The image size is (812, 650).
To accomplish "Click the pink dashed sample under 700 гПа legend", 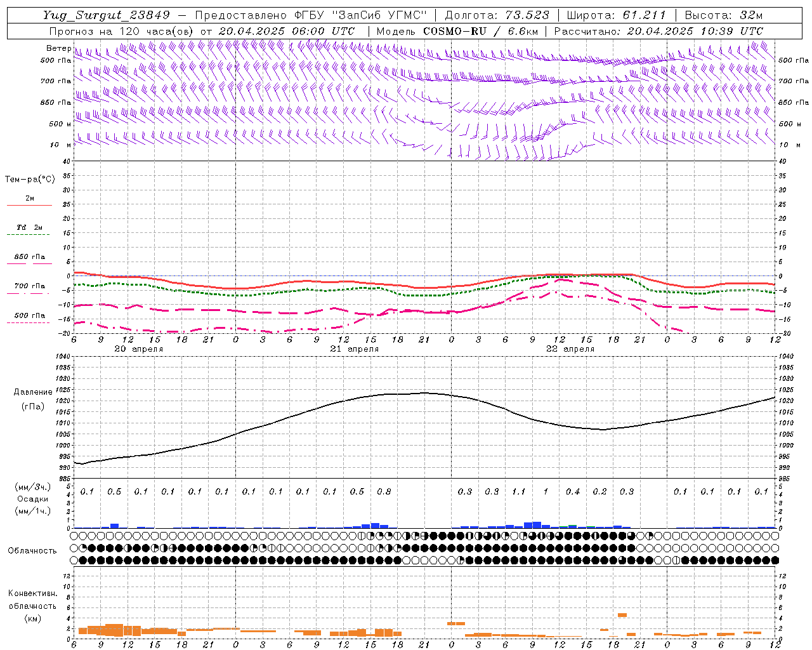I will click(x=29, y=293).
